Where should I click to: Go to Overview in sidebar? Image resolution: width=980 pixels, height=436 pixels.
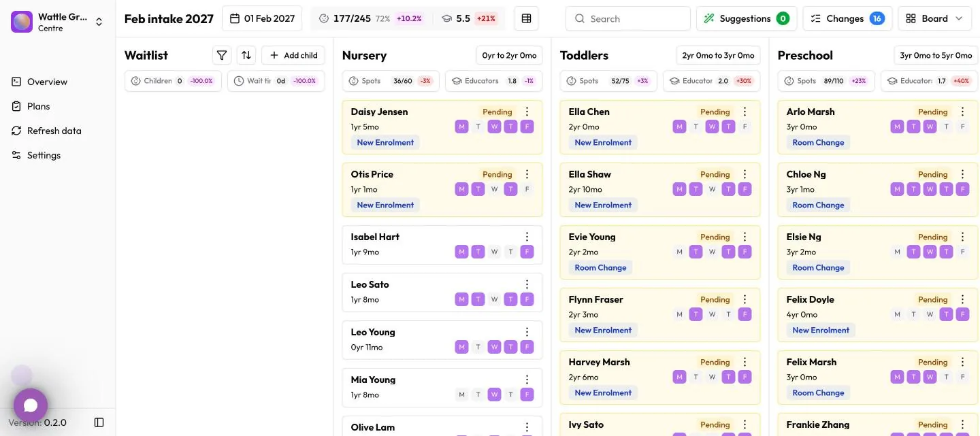[48, 82]
